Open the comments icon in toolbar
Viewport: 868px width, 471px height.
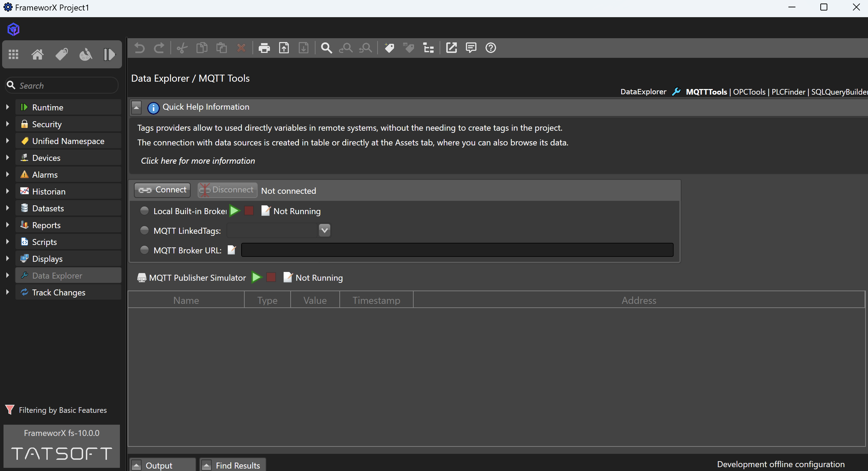pyautogui.click(x=471, y=48)
